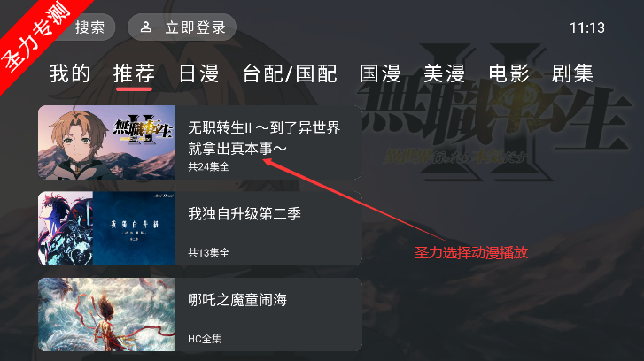Open the 哪吒之魔童闹海 poster thumbnail
644x361 pixels.
107,315
